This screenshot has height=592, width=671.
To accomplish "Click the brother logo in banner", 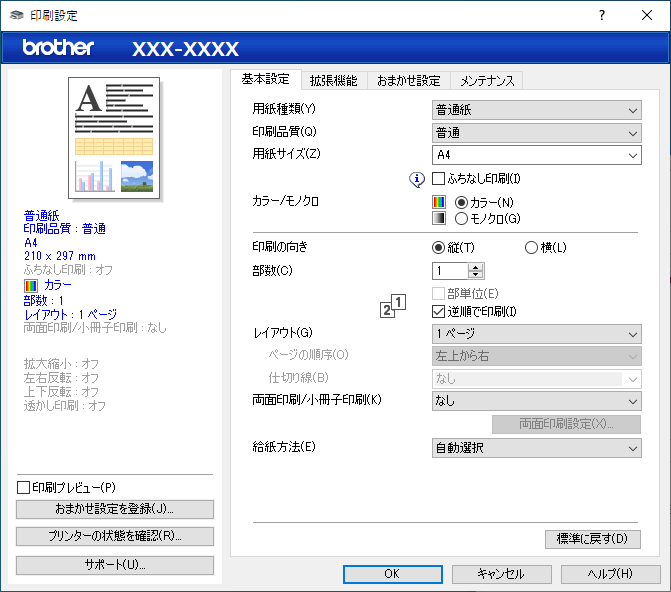I will point(58,47).
